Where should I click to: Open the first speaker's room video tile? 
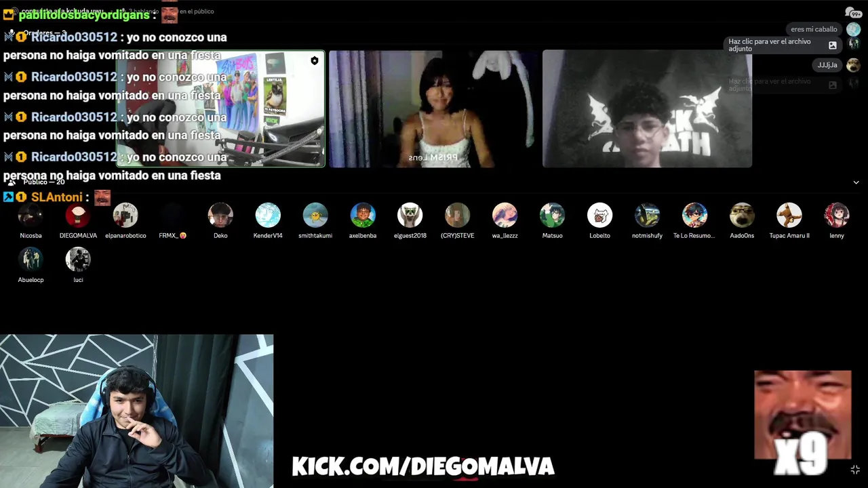(221, 108)
